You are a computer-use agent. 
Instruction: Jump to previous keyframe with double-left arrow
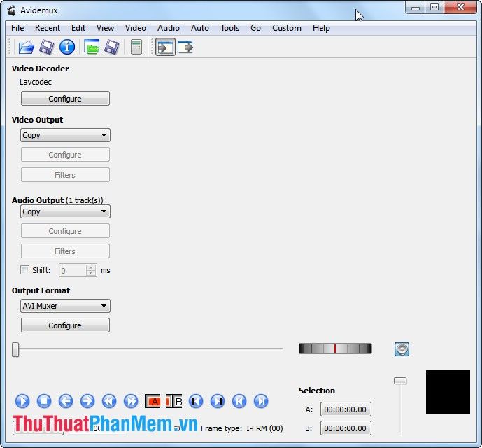109,401
